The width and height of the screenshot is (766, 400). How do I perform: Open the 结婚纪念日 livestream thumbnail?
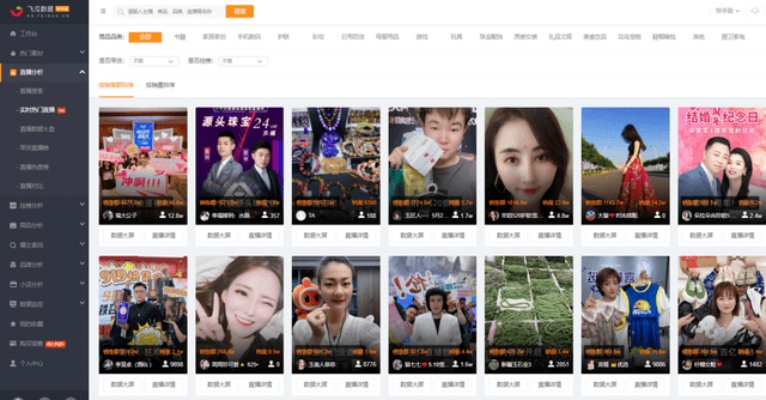point(722,166)
